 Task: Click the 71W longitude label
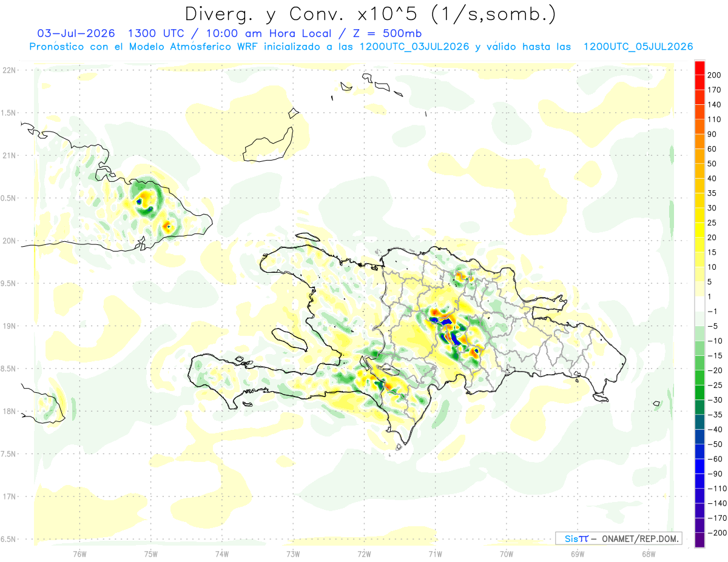pos(435,554)
